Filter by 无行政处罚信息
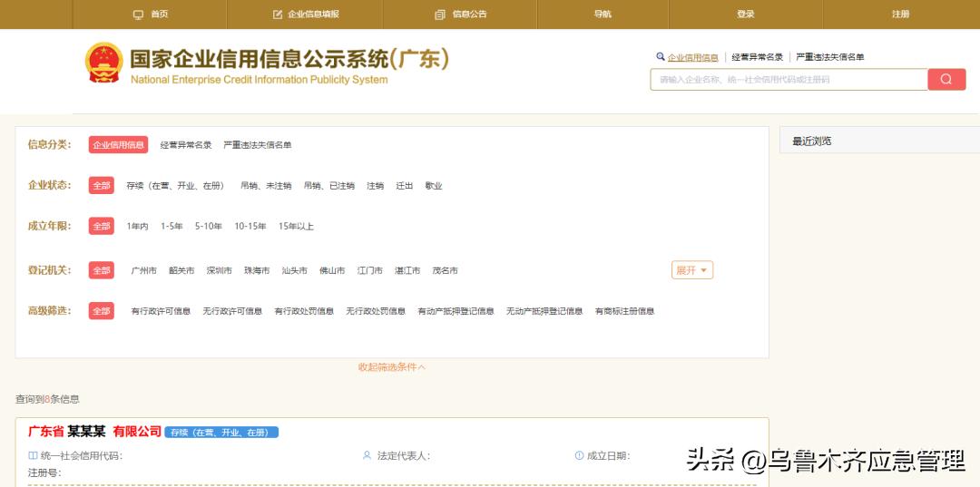The height and width of the screenshot is (487, 980). 376,311
